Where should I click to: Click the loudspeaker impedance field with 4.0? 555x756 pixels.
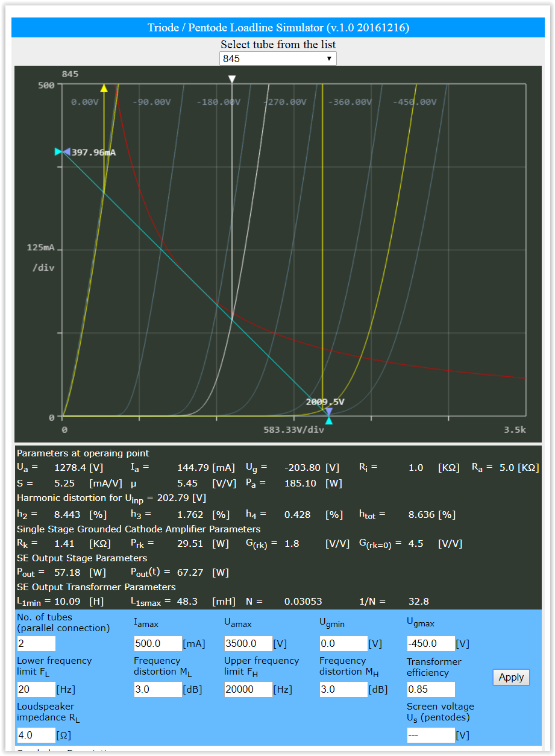[36, 735]
